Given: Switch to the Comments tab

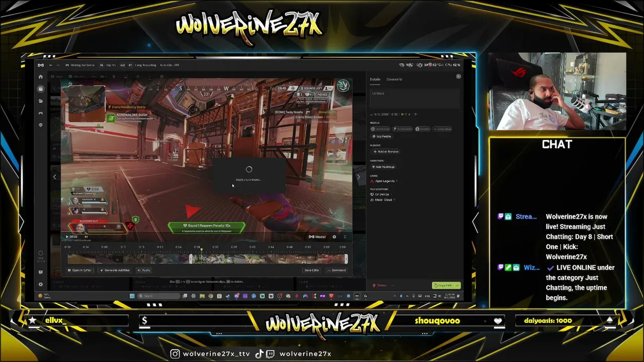Looking at the screenshot, I should (394, 79).
